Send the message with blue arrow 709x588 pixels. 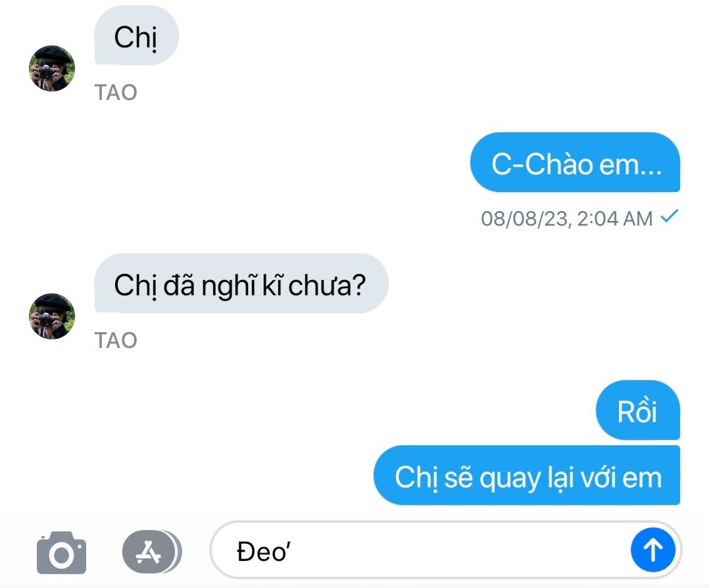tap(653, 550)
